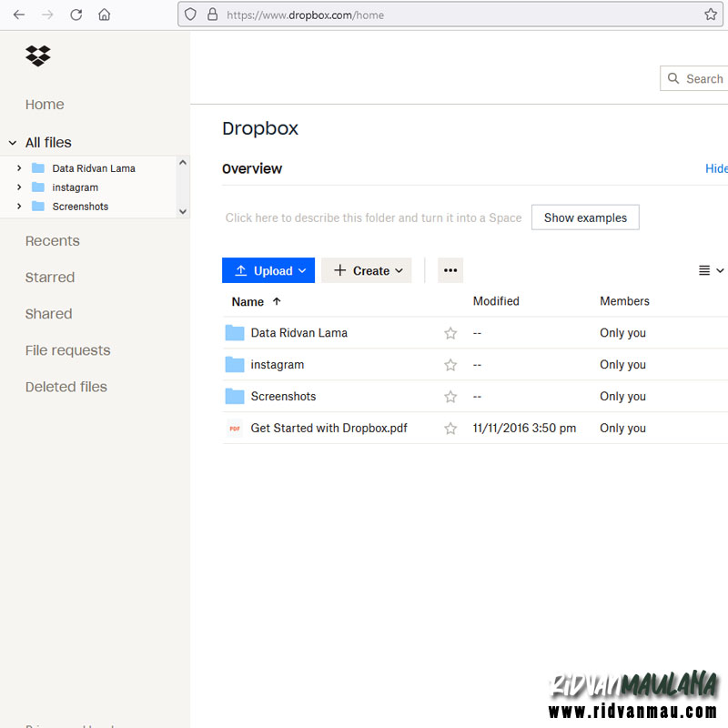Click the sidebar tree scroll up arrow
The width and height of the screenshot is (728, 728).
(183, 163)
